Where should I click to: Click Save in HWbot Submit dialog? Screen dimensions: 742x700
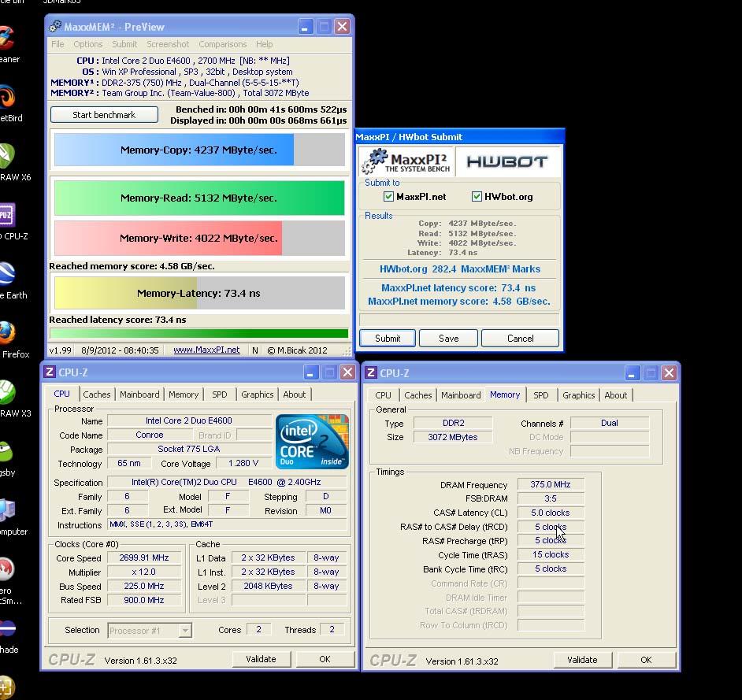(x=449, y=339)
